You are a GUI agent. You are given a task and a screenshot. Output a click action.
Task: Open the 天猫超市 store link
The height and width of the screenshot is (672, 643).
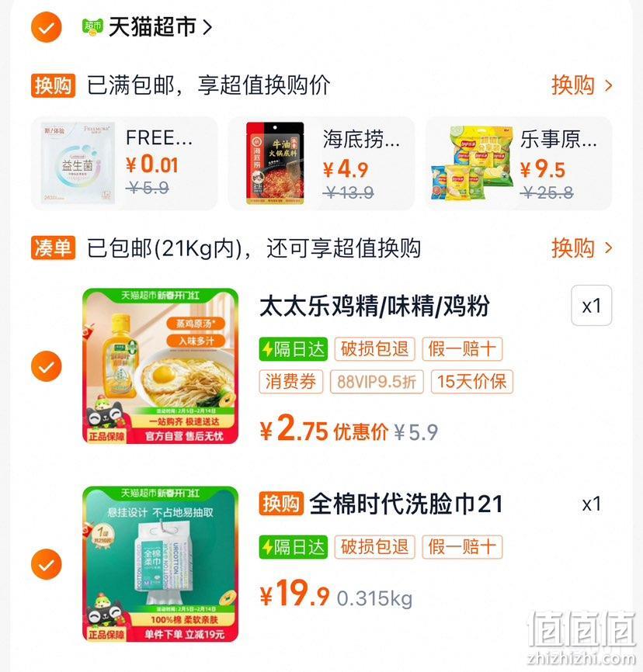pos(159,27)
